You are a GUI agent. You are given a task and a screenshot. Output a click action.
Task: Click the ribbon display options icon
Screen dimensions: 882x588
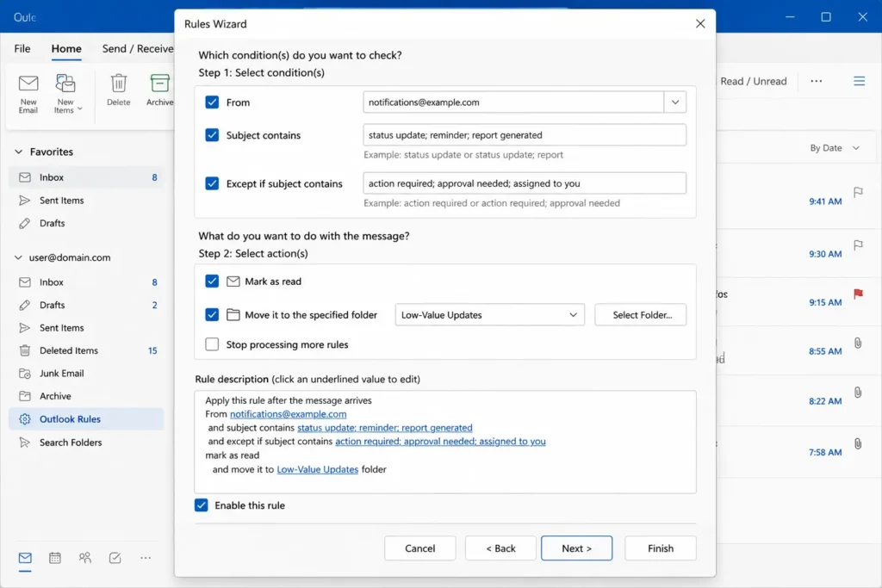pos(859,81)
